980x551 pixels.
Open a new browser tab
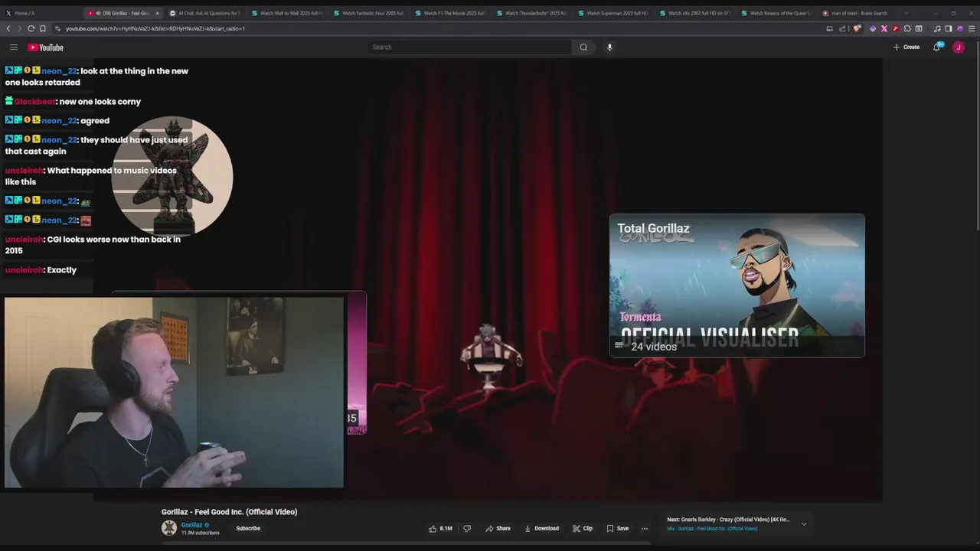tap(906, 13)
